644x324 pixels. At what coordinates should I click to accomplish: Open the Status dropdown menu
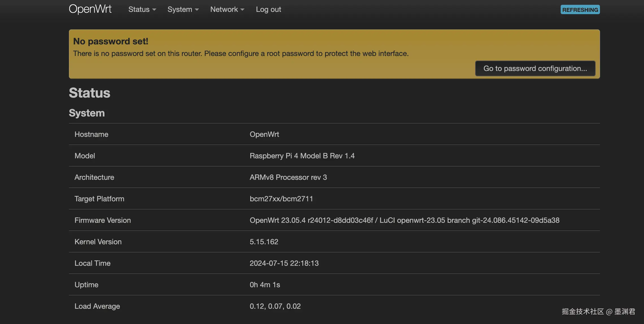pyautogui.click(x=142, y=9)
